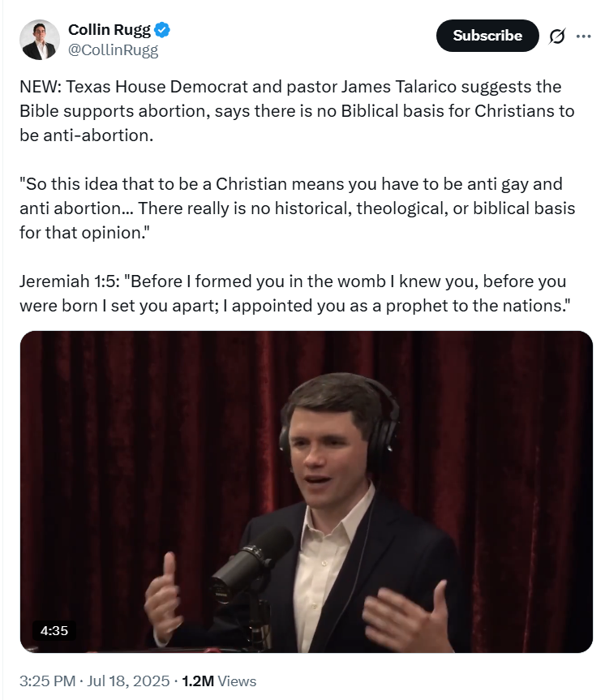This screenshot has width=605, height=700.
Task: Click the Jeremiah 1:5 verse paragraph
Action: 294,294
